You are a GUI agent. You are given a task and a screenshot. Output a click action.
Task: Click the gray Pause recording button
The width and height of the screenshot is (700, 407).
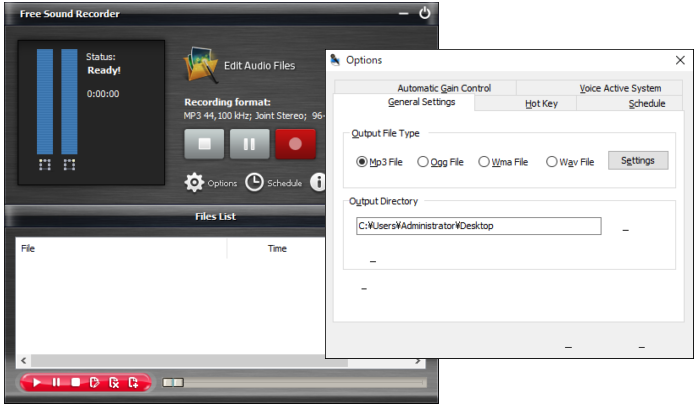[x=249, y=144]
